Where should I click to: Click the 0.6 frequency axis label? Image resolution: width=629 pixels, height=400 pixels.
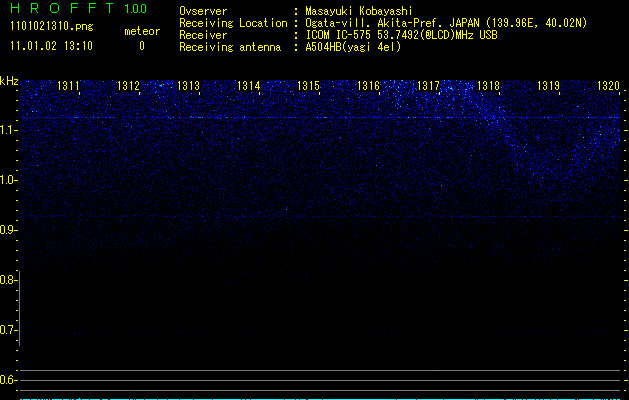tap(8, 380)
